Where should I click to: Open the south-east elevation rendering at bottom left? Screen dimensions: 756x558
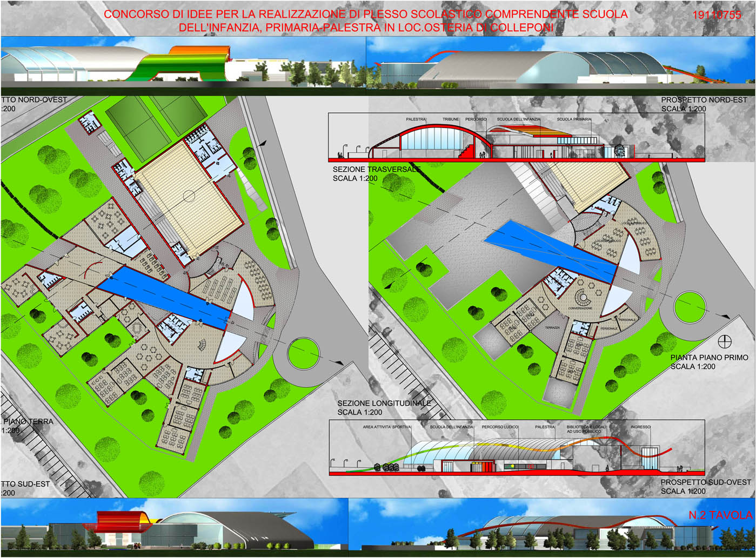point(173,528)
